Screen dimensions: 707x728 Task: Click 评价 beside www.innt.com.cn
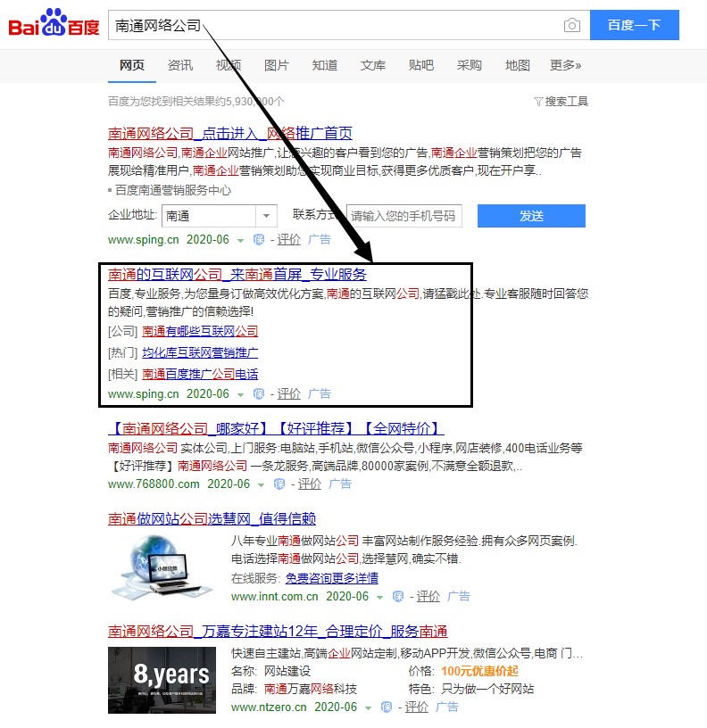[428, 597]
